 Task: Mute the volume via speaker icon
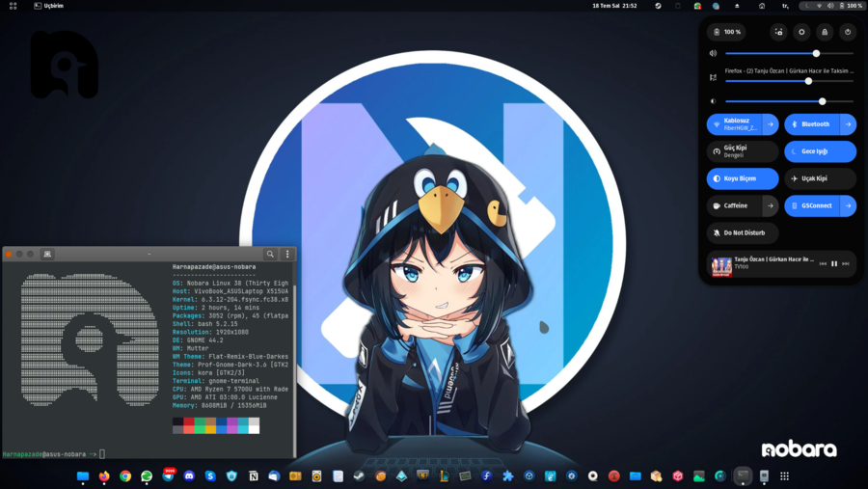coord(713,54)
